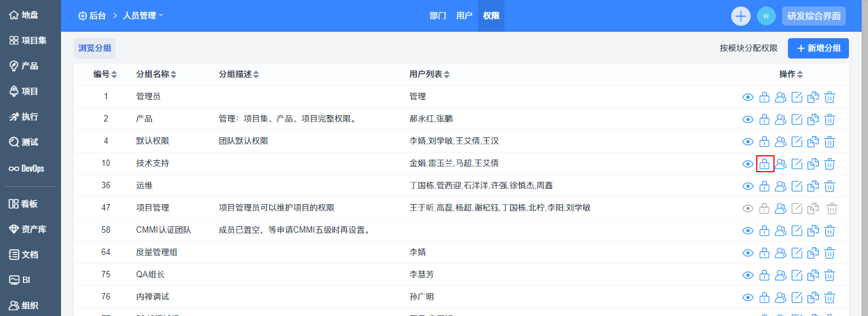View 度量管理组 with eye icon
This screenshot has width=868, height=316.
pyautogui.click(x=748, y=253)
